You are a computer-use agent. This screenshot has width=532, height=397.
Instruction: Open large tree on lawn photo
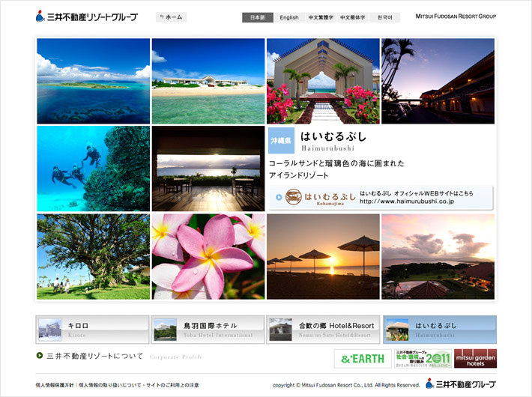tap(94, 256)
